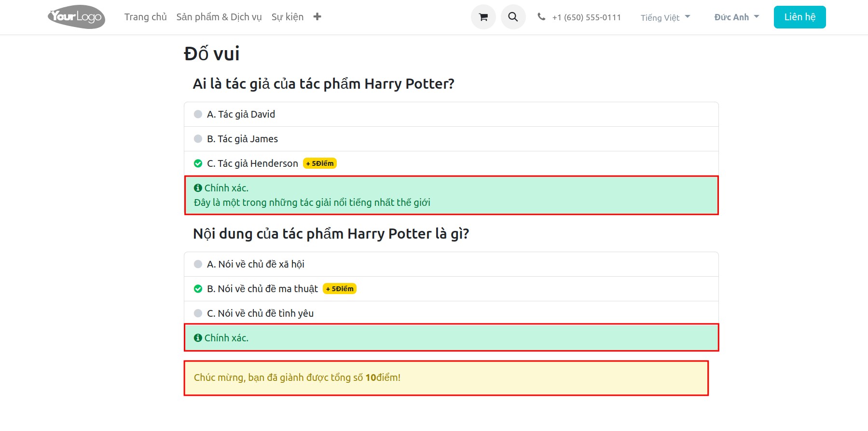Click the Liên hệ button
The image size is (868, 431).
click(799, 17)
